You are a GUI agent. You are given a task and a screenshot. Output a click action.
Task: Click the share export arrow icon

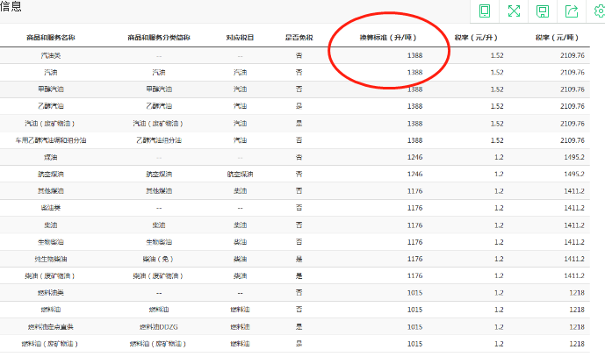pos(572,11)
